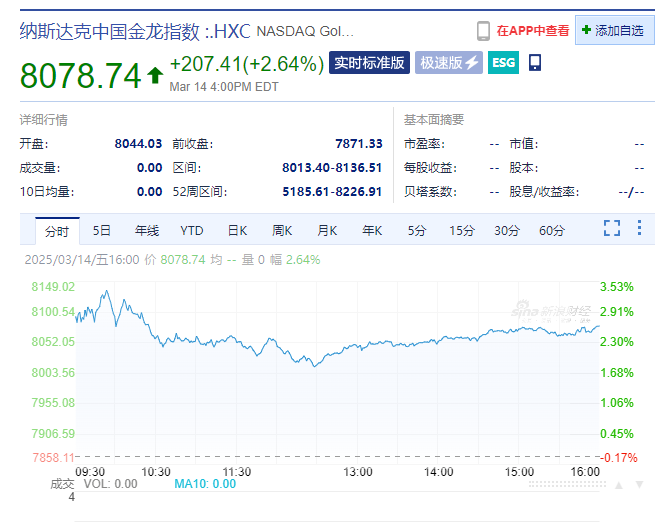Select the 60分 interval tab

552,231
